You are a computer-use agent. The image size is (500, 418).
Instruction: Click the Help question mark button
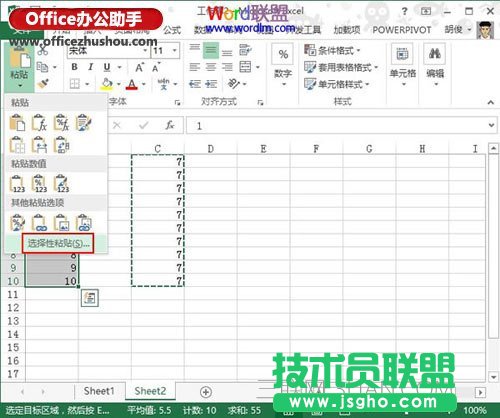coord(404,12)
